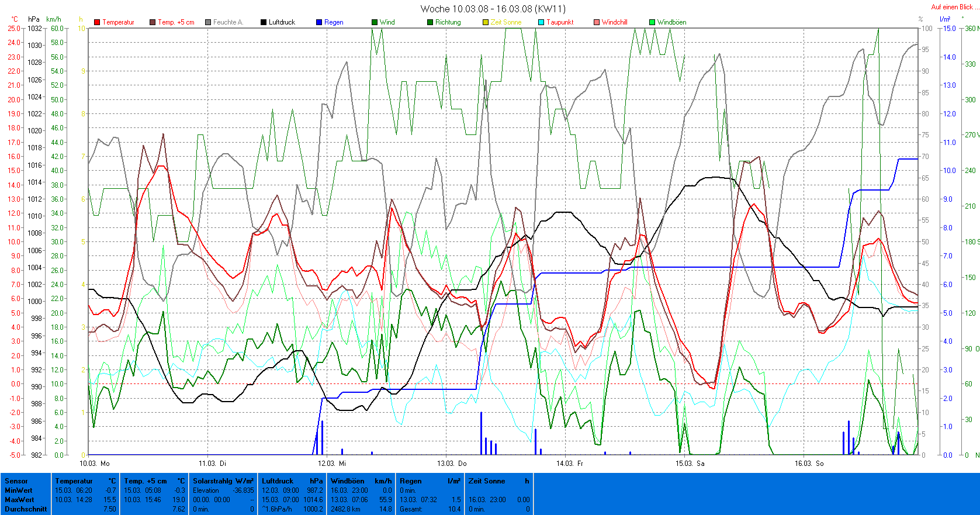This screenshot has width=980, height=515.
Task: Toggle the Windchill series via its label
Action: pyautogui.click(x=614, y=22)
